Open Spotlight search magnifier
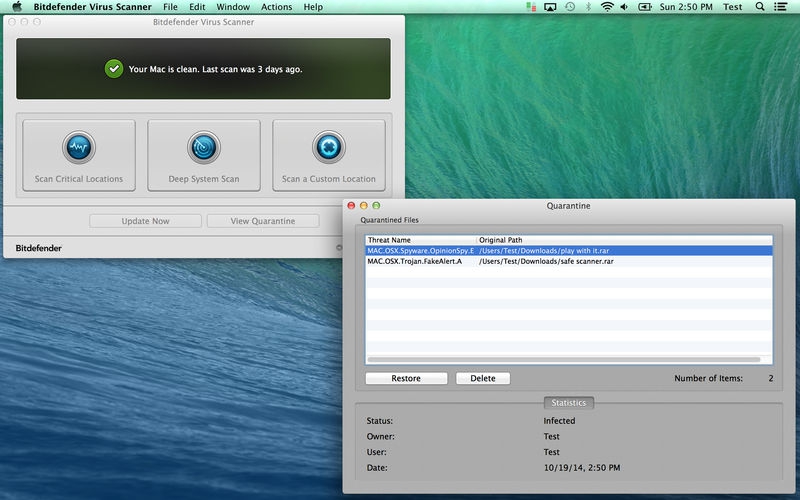Image resolution: width=800 pixels, height=500 pixels. [760, 7]
